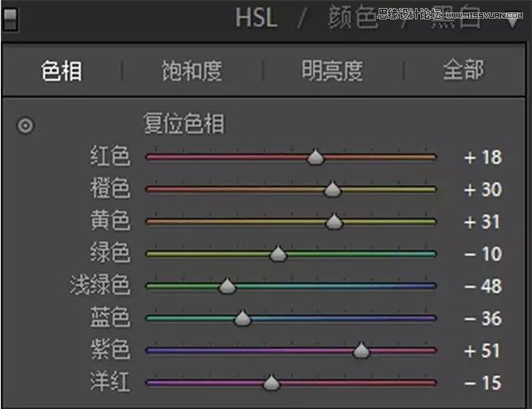The height and width of the screenshot is (409, 532).
Task: Open the 饱和度 tab
Action: coord(192,71)
